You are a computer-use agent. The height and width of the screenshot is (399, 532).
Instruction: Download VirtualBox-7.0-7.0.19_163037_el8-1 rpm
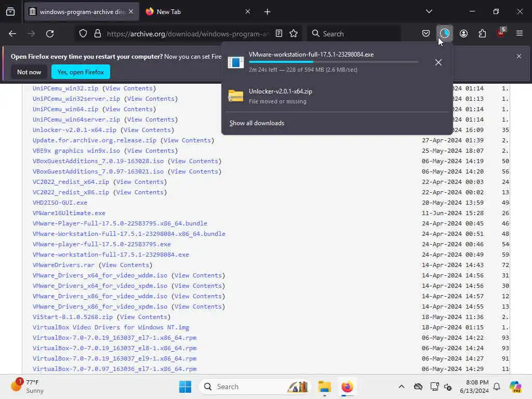114,348
